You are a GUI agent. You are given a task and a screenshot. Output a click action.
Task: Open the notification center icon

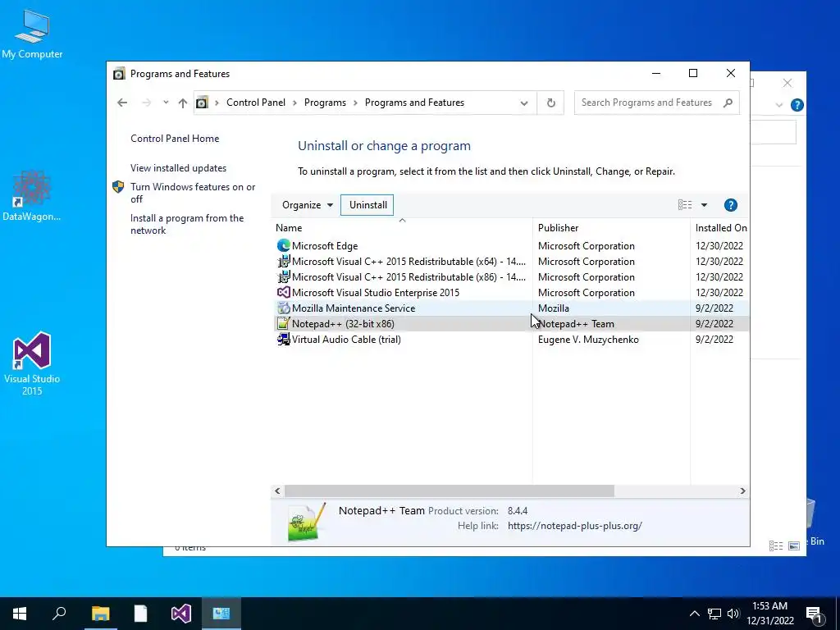(x=814, y=614)
